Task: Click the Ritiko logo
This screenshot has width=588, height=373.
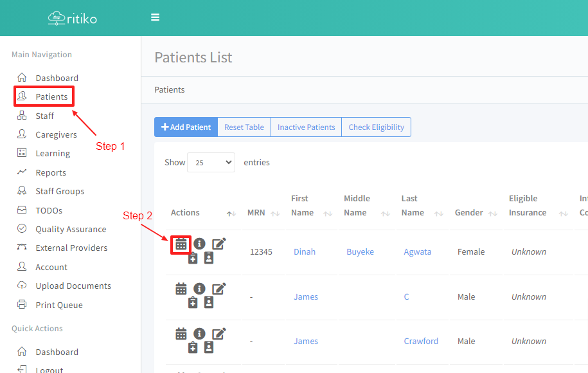Action: (x=73, y=18)
